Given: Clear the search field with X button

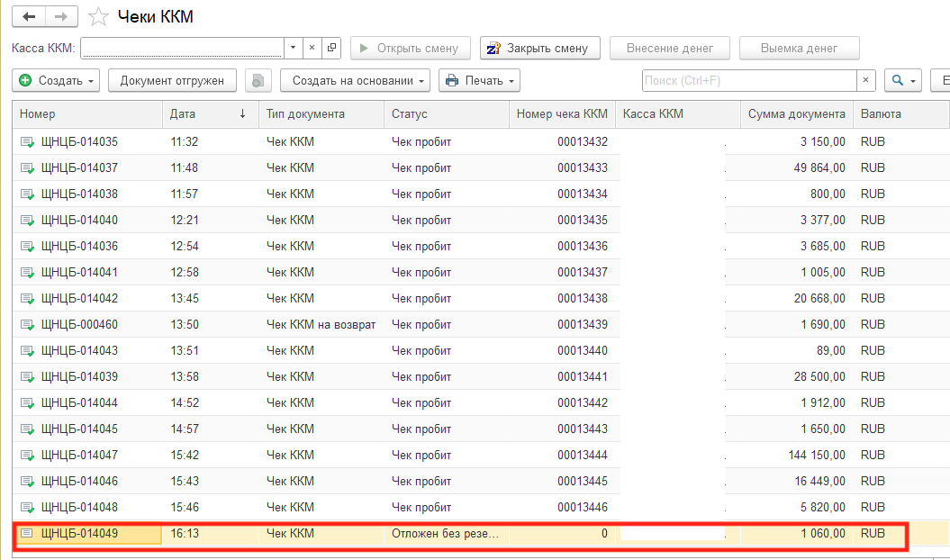Looking at the screenshot, I should point(865,81).
